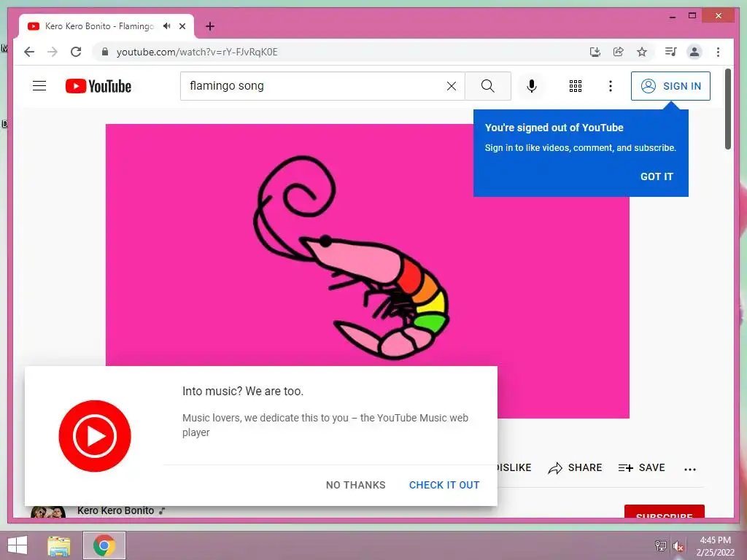The height and width of the screenshot is (560, 747).
Task: Click the SHARE button below video
Action: 575,468
